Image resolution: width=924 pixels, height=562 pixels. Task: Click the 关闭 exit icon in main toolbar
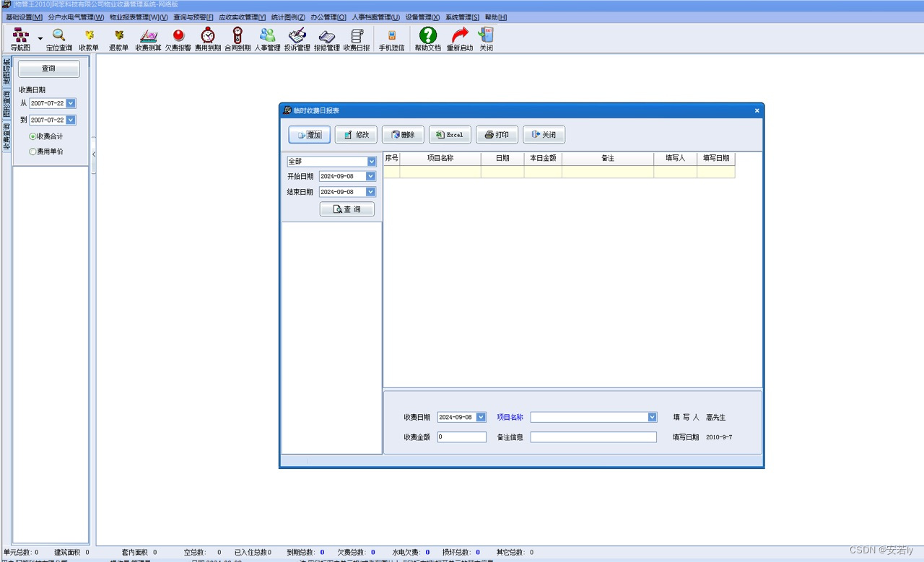tap(487, 39)
